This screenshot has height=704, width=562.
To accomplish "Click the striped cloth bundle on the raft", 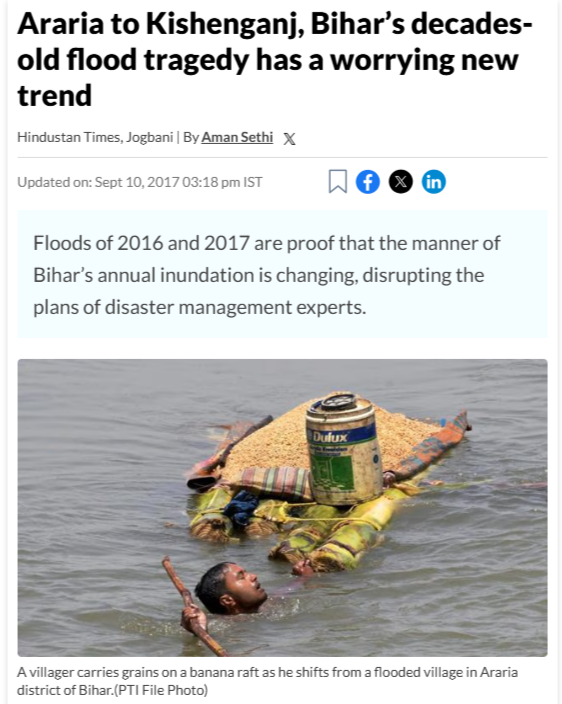I will click(x=275, y=483).
